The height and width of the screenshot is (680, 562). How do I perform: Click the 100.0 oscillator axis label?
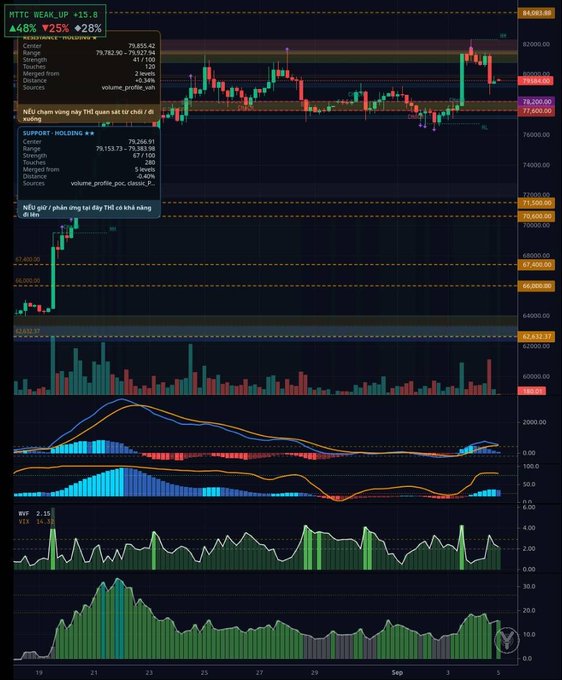531,467
